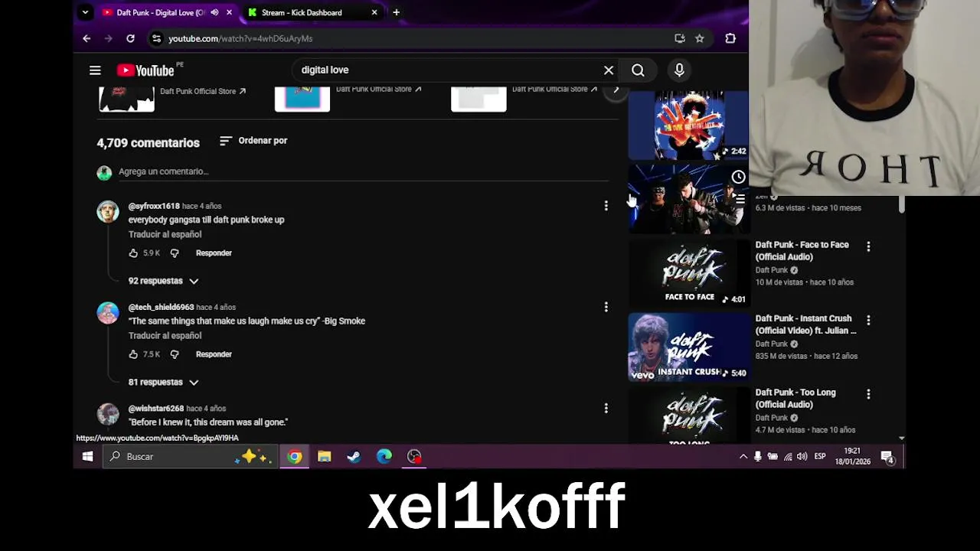Open more options for Too Long video
This screenshot has width=980, height=551.
pyautogui.click(x=868, y=394)
